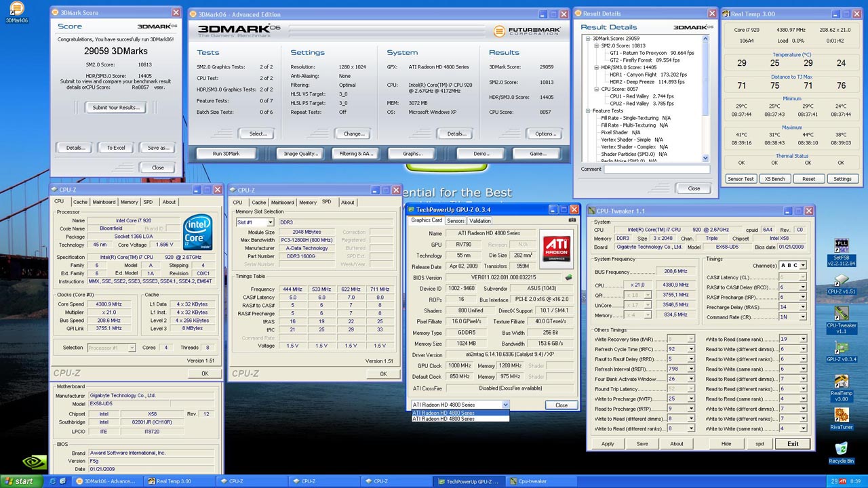Click Graphs button in 3DMark06

pyautogui.click(x=413, y=154)
